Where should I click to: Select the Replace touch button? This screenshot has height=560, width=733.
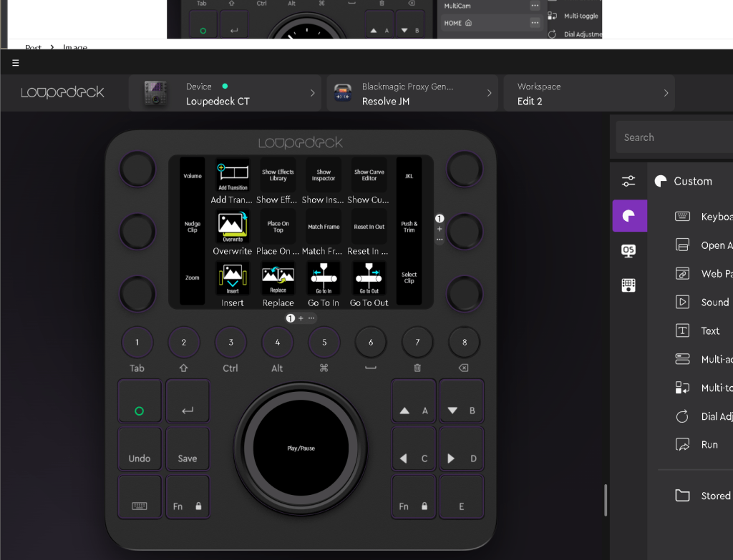coord(278,278)
